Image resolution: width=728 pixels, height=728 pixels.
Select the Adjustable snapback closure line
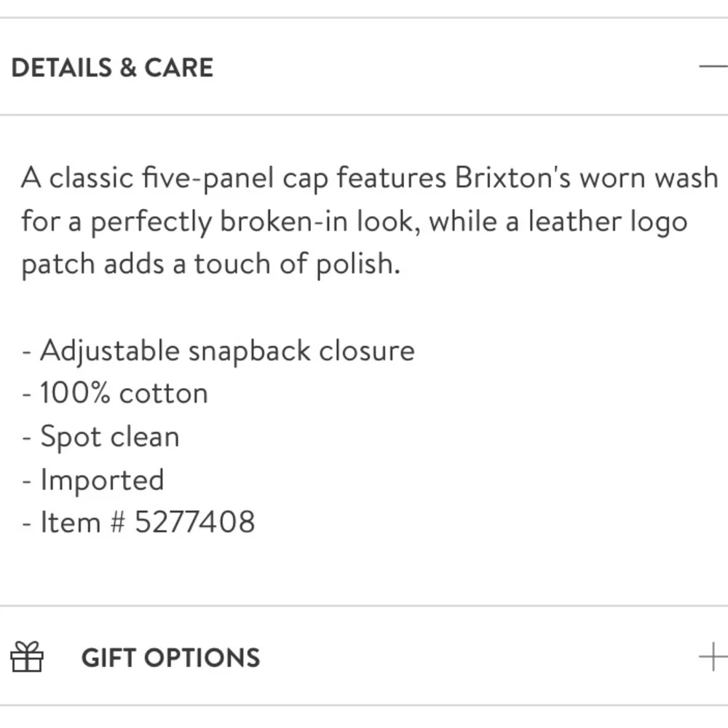[218, 351]
